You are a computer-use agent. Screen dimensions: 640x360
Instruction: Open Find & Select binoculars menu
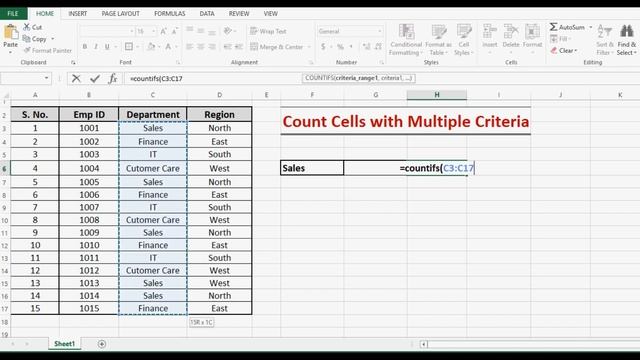coord(627,40)
